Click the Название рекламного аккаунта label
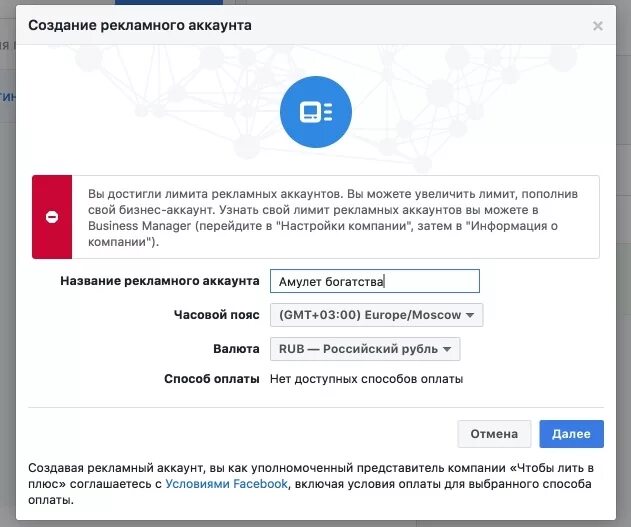This screenshot has height=527, width=631. coord(160,281)
